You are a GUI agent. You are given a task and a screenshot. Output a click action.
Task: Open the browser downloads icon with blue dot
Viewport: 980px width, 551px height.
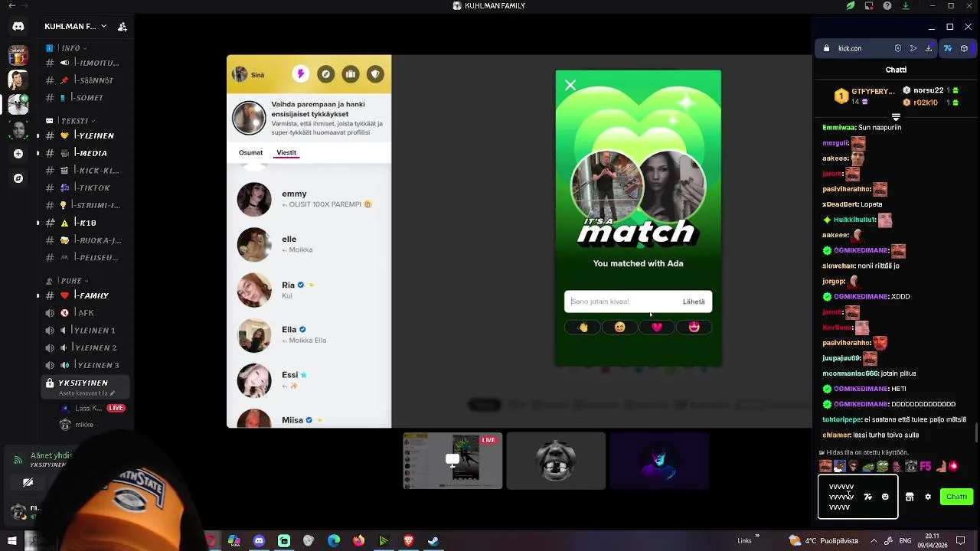click(x=929, y=48)
